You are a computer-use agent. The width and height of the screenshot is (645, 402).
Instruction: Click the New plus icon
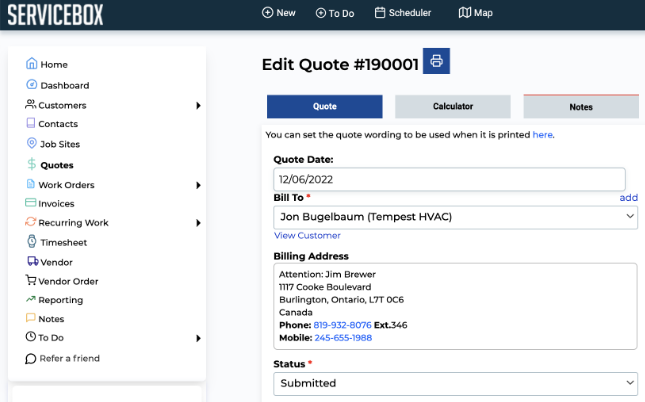[267, 13]
